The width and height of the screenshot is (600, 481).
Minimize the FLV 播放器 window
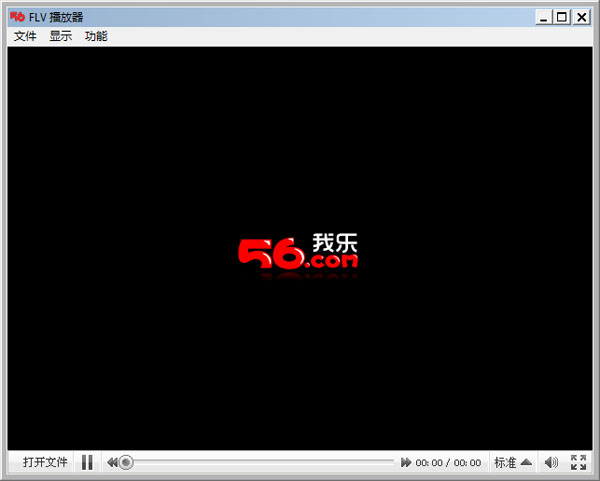pos(544,17)
